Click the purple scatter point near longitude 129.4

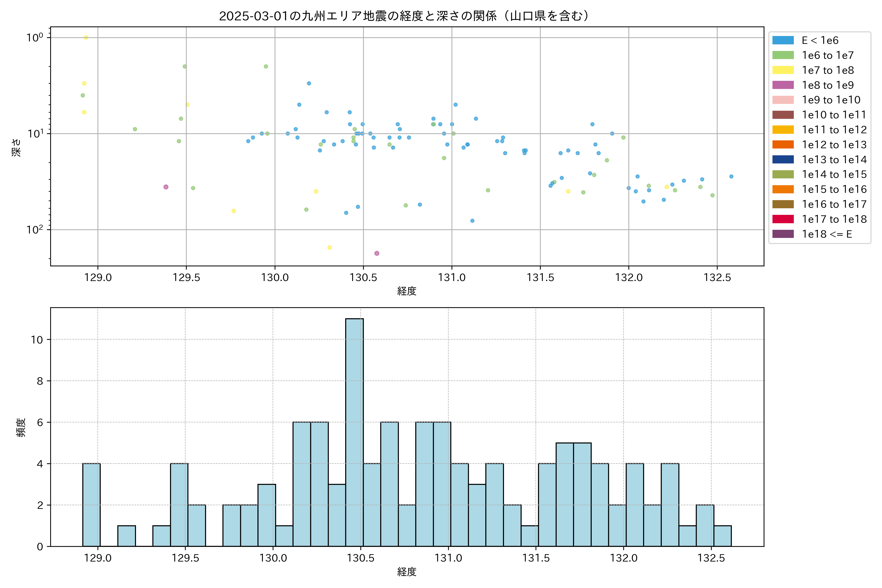166,187
